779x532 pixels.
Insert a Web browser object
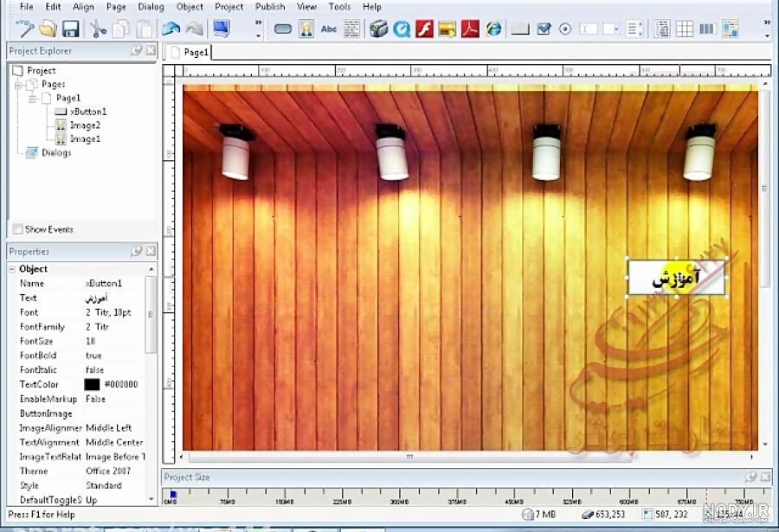pyautogui.click(x=493, y=29)
